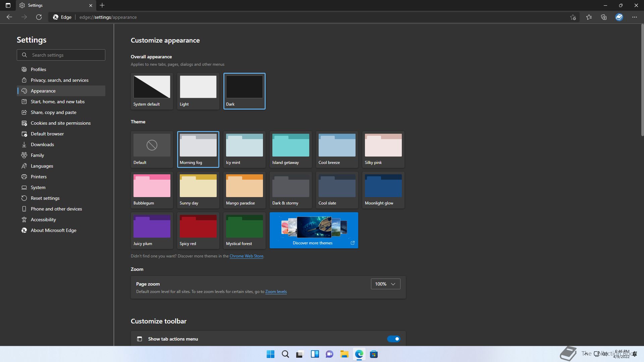644x362 pixels.
Task: Click the back navigation arrow
Action: [x=9, y=17]
